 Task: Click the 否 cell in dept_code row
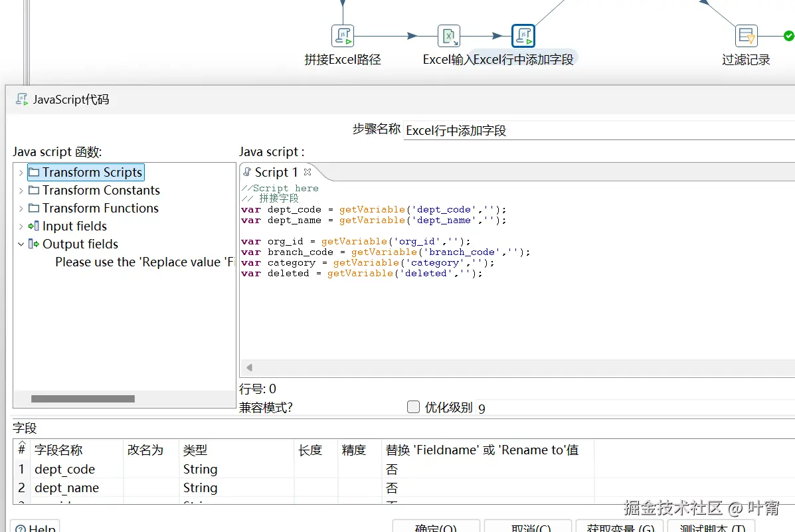click(487, 469)
